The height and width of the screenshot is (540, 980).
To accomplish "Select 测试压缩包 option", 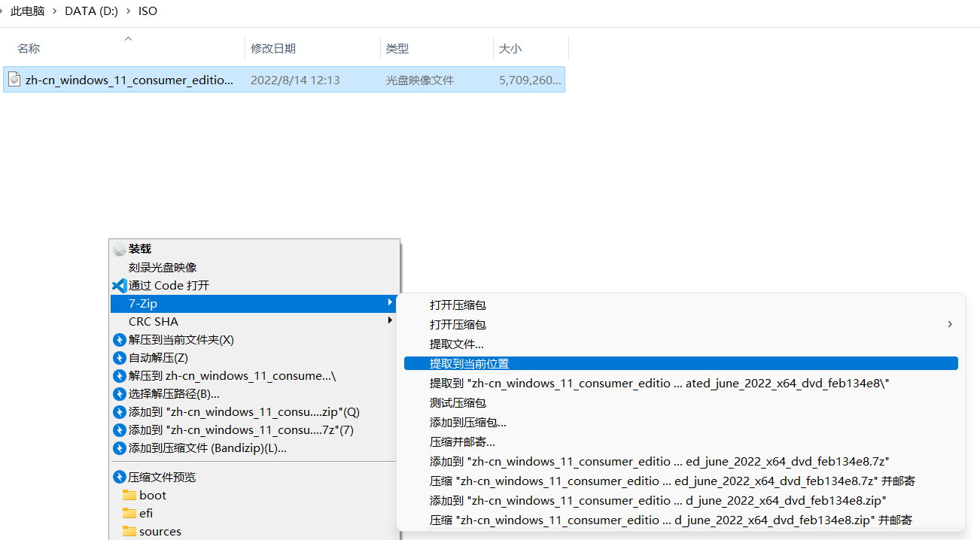I will (458, 402).
